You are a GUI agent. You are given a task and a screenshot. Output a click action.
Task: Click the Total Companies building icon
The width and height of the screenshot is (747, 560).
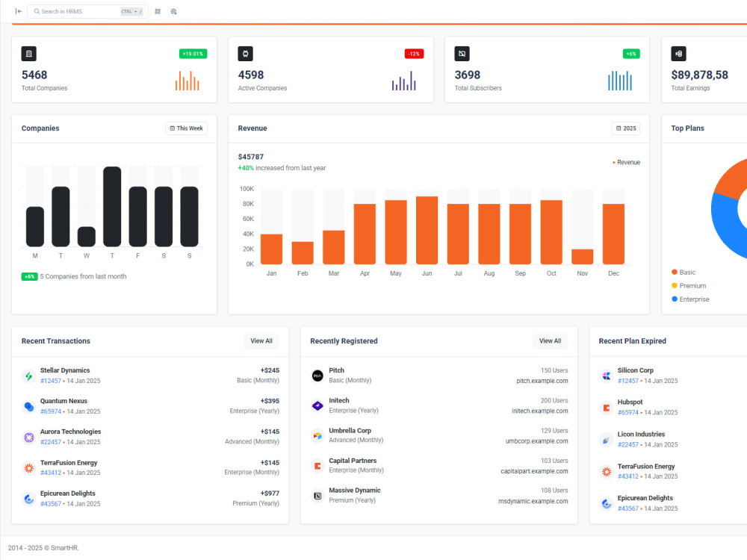tap(28, 54)
